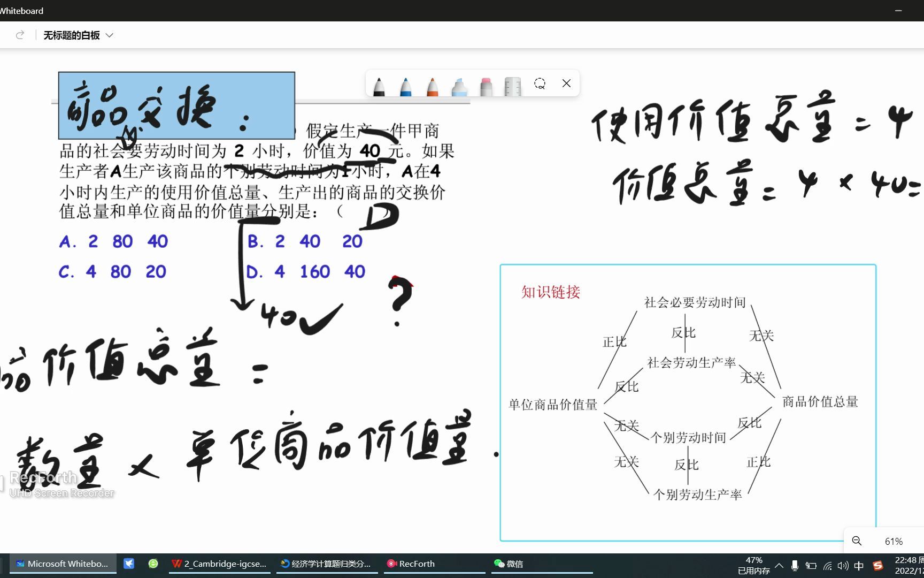Toggle microphone from the system tray

coord(795,566)
